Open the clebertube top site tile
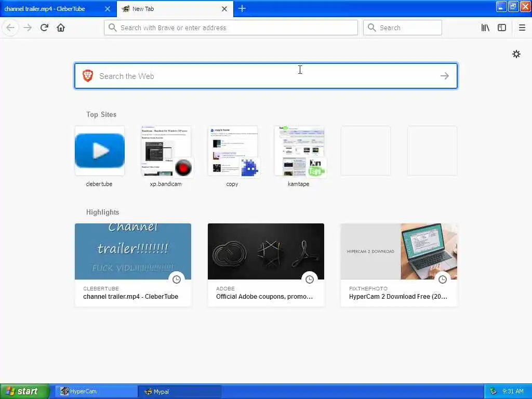Image resolution: width=532 pixels, height=399 pixels. pyautogui.click(x=100, y=151)
